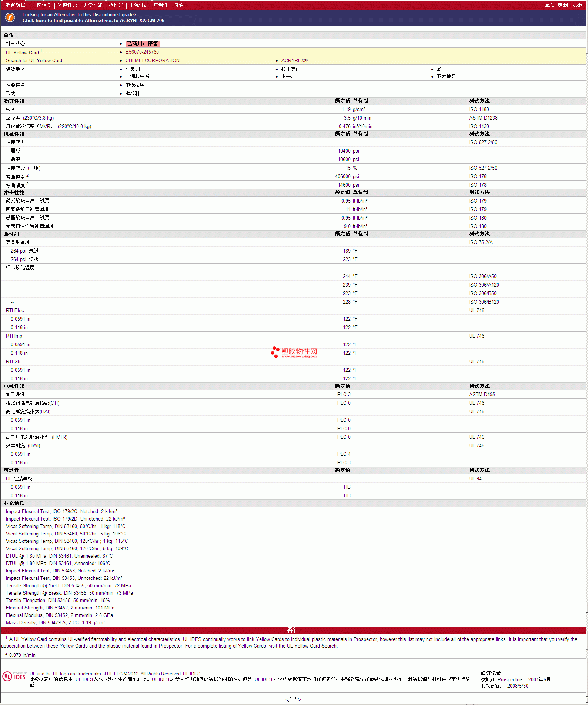The height and width of the screenshot is (705, 588).
Task: Switch to the 力学性能 tab
Action: pyautogui.click(x=93, y=5)
